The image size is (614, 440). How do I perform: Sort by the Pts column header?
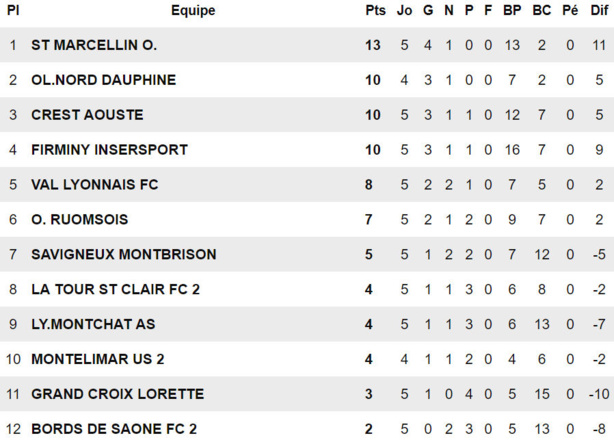click(375, 11)
